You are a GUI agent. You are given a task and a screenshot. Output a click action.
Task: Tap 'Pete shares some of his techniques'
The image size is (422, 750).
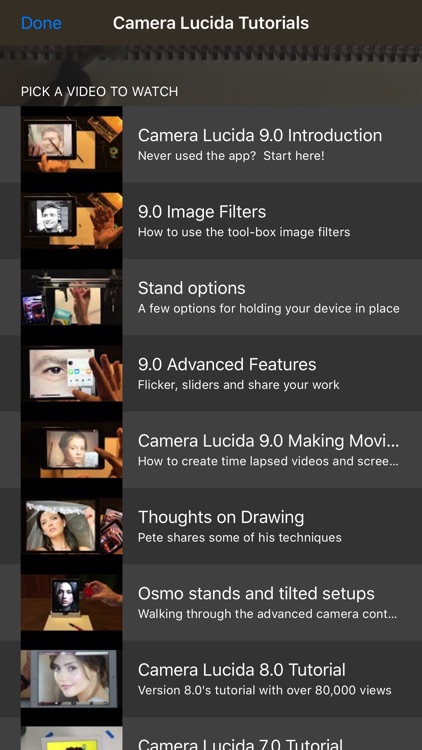point(240,538)
